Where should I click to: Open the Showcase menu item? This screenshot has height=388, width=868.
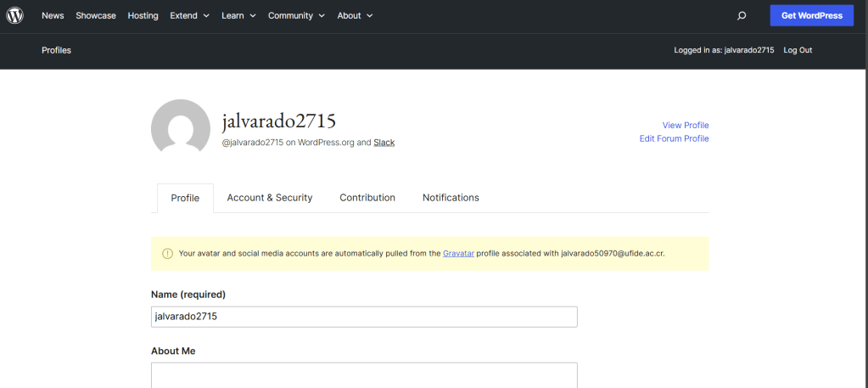96,15
